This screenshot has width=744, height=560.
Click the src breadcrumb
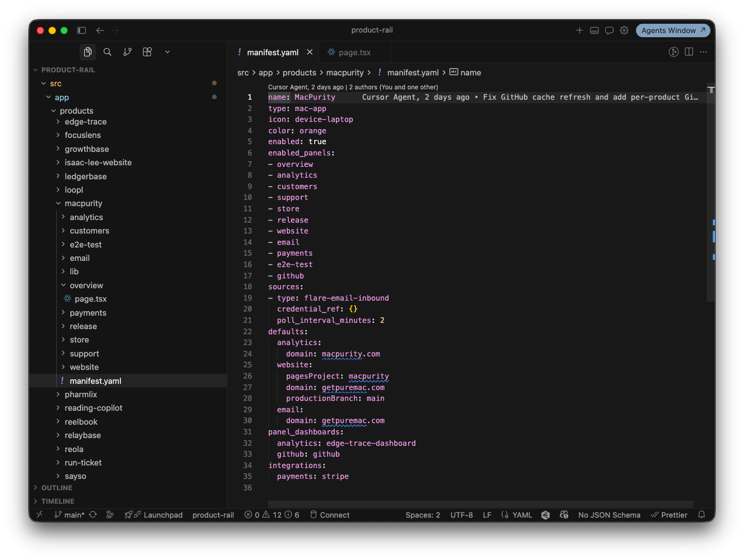[x=243, y=73]
